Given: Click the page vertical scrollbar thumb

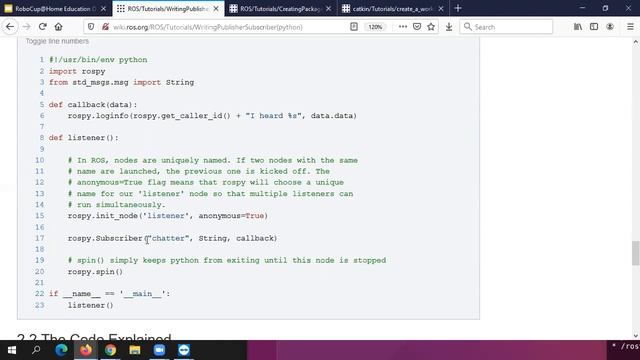Looking at the screenshot, I should tap(636, 253).
